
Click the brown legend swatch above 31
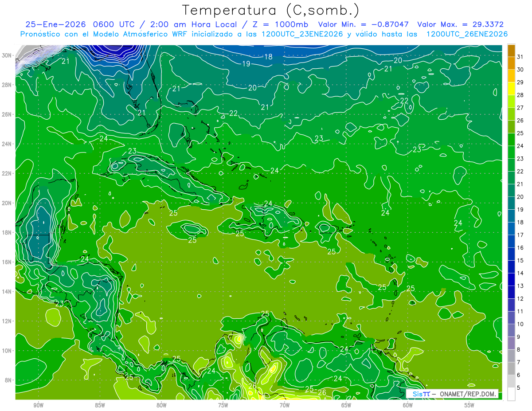coord(511,51)
